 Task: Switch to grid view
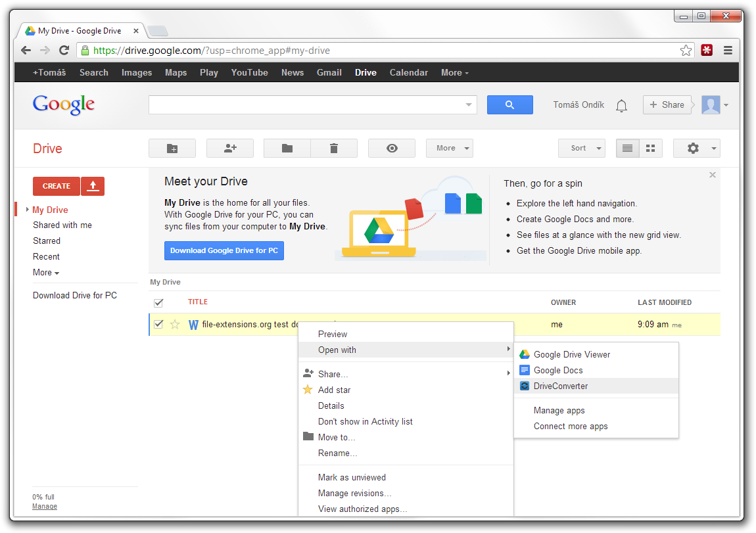click(x=650, y=149)
